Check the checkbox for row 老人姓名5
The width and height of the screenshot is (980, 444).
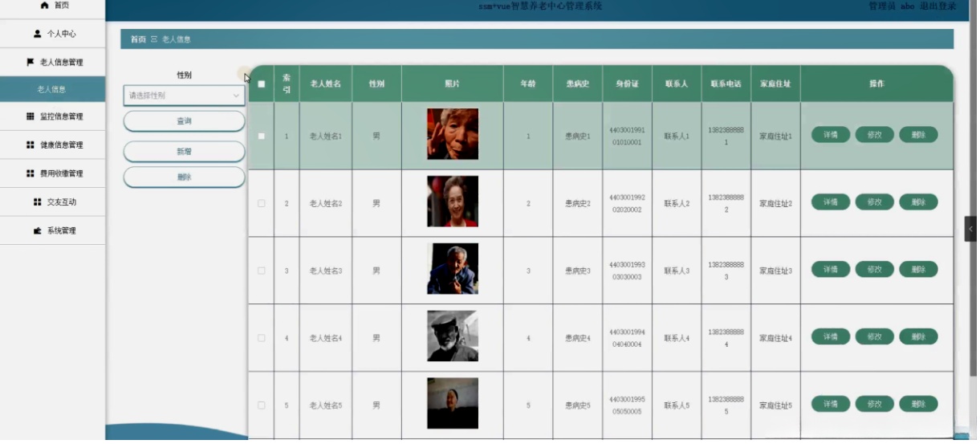coord(262,406)
